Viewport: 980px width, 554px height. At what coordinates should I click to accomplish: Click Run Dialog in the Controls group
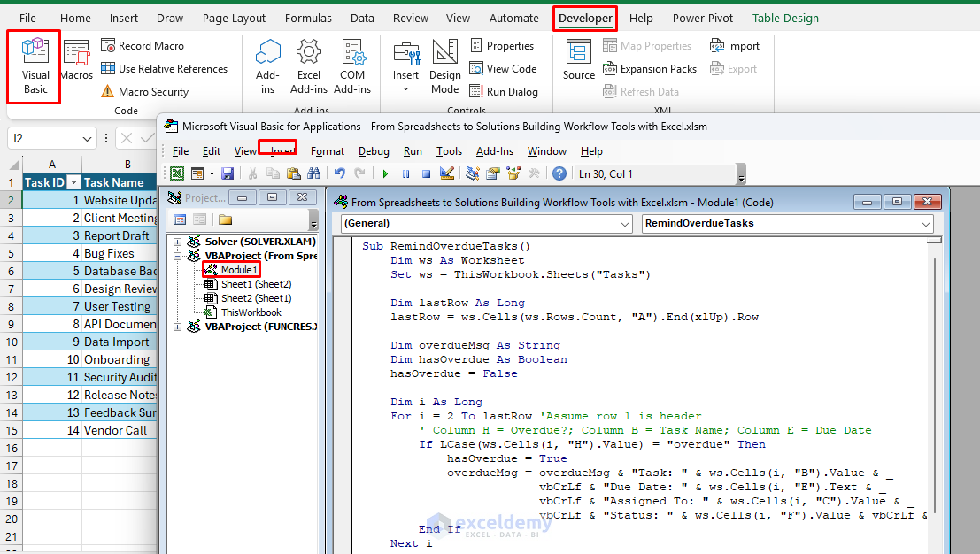[x=504, y=92]
